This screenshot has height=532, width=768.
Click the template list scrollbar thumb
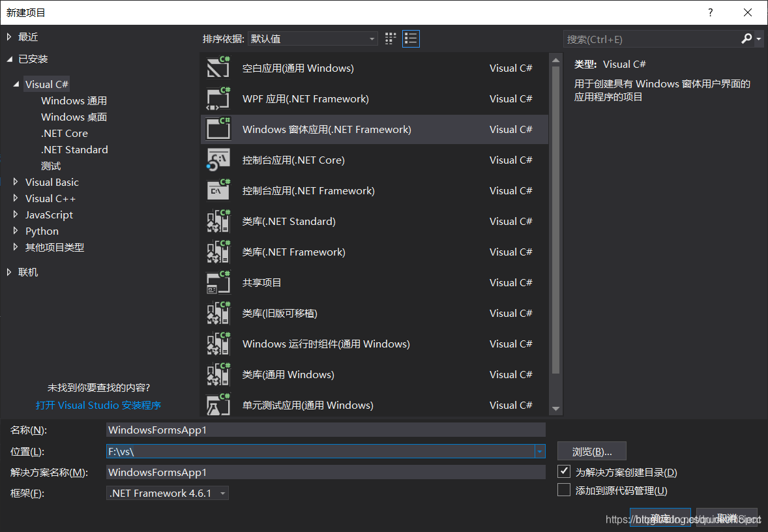(555, 220)
